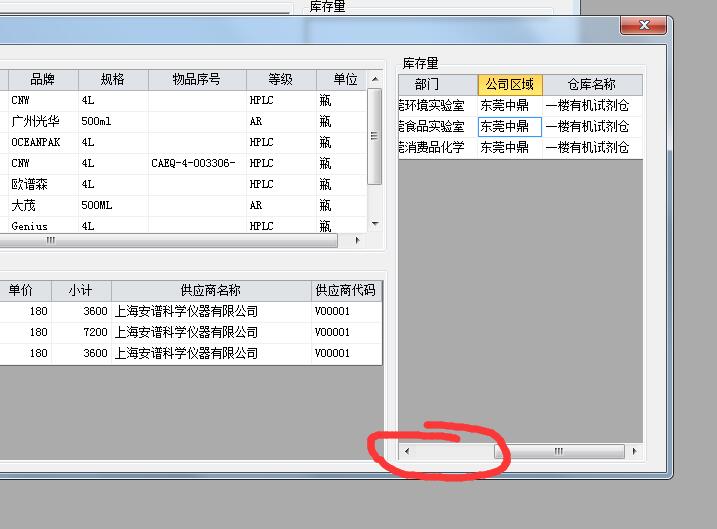Click the 小计 column header

(x=81, y=290)
